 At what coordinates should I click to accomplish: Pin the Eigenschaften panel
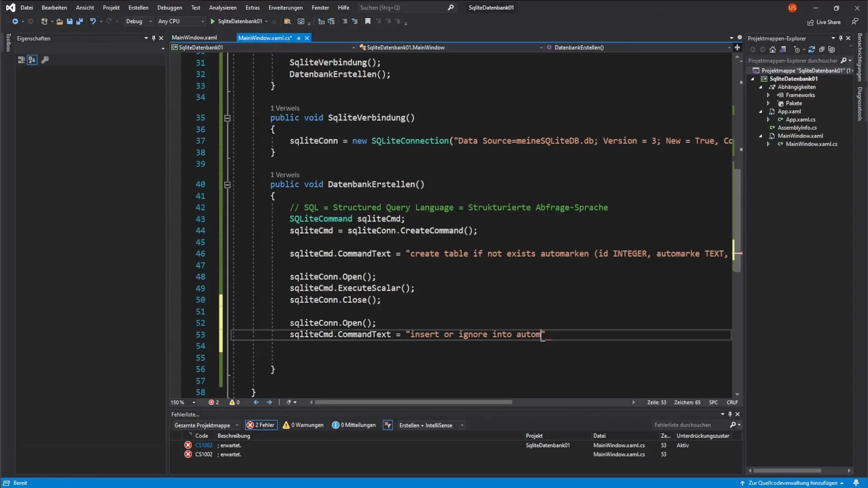pyautogui.click(x=154, y=38)
